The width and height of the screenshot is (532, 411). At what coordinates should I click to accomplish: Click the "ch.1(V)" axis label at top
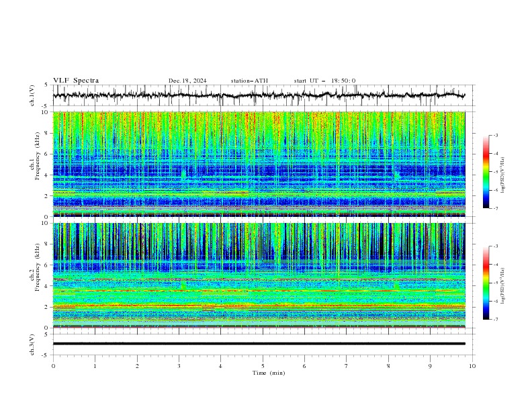[x=32, y=95]
